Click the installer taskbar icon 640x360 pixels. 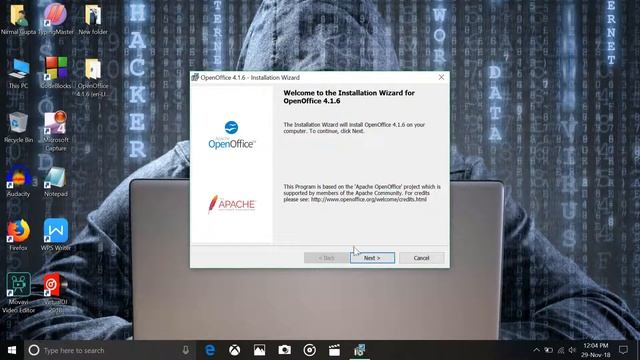tap(359, 350)
